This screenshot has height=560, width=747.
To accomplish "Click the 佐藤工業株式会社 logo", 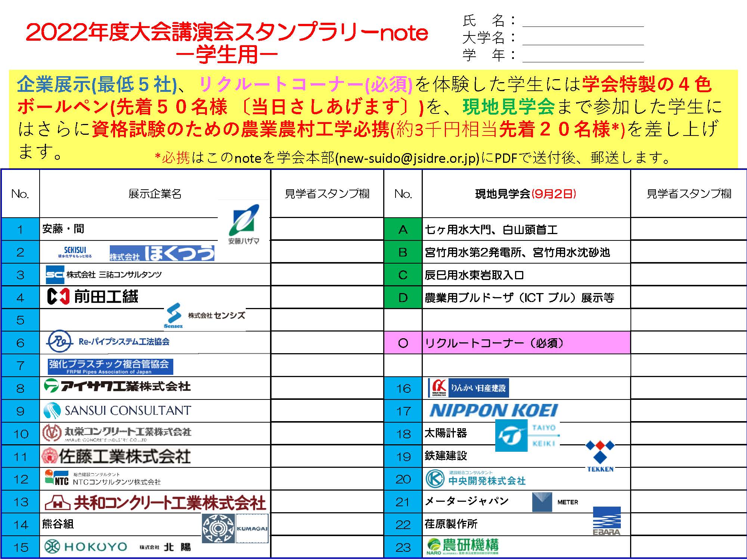I will click(116, 456).
